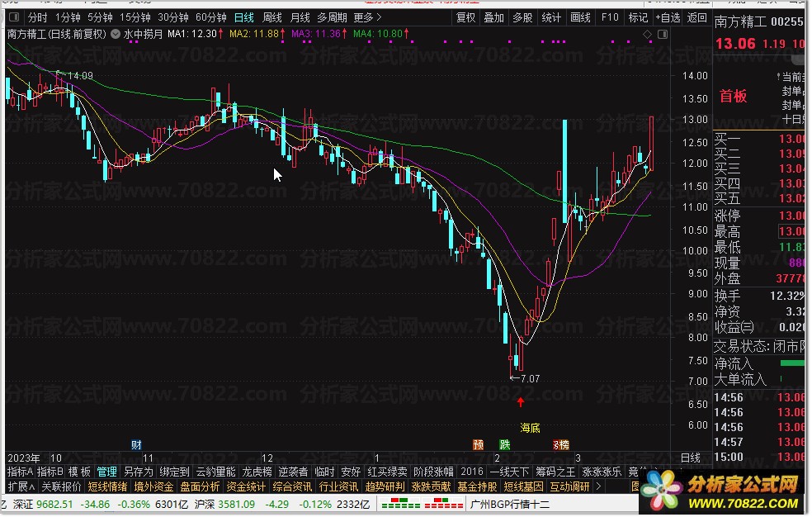Click the 预 forecast marker icon
Viewport: 812px width, 517px height.
point(478,444)
